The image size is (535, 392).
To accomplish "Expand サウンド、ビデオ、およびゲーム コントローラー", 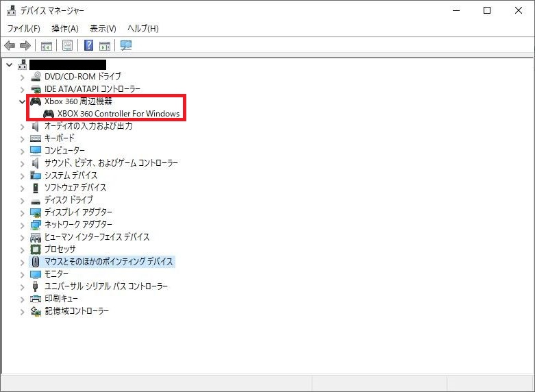I will click(x=23, y=164).
